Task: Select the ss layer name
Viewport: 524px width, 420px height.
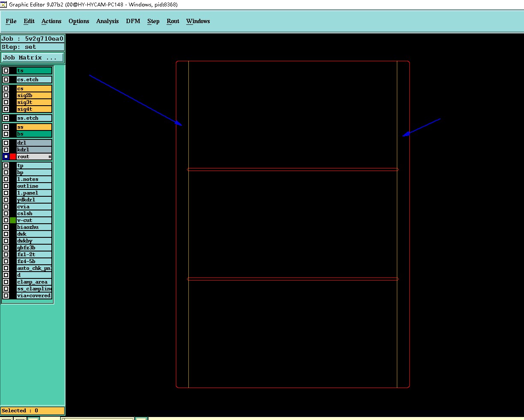Action: tap(34, 127)
